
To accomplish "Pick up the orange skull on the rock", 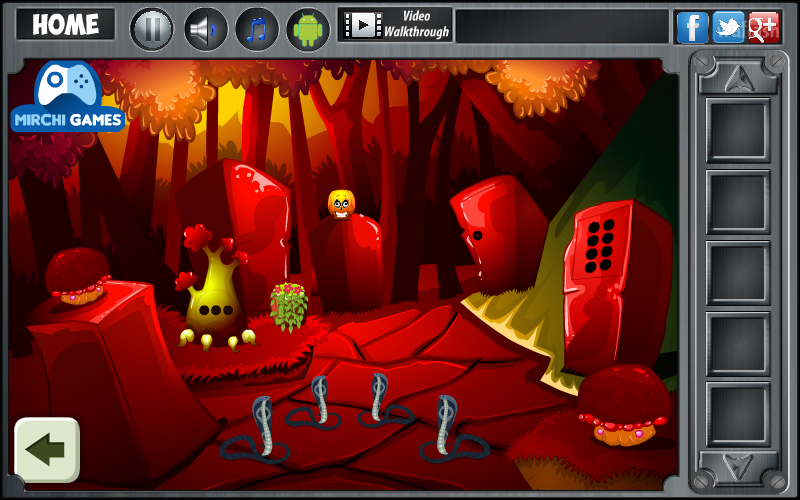I will point(341,205).
